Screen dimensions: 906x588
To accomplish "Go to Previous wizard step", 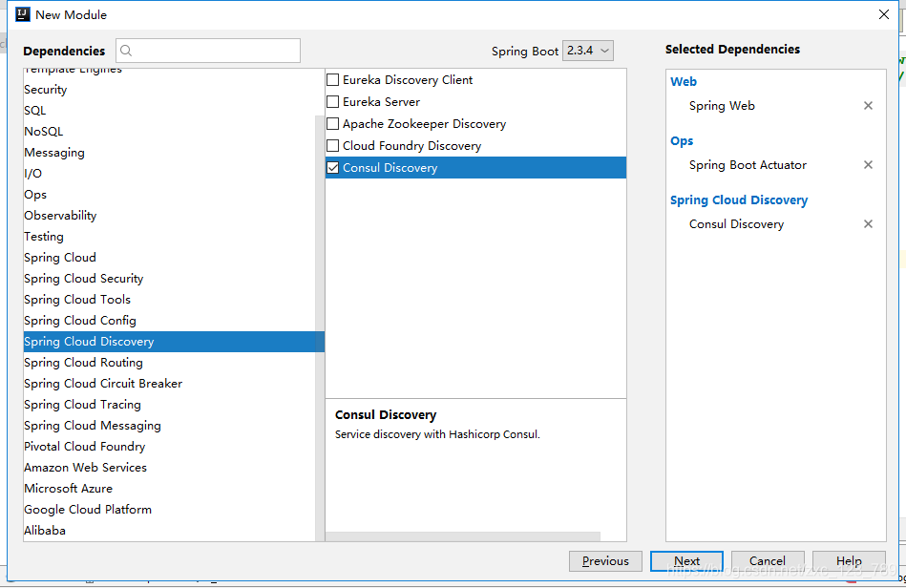I will click(605, 561).
